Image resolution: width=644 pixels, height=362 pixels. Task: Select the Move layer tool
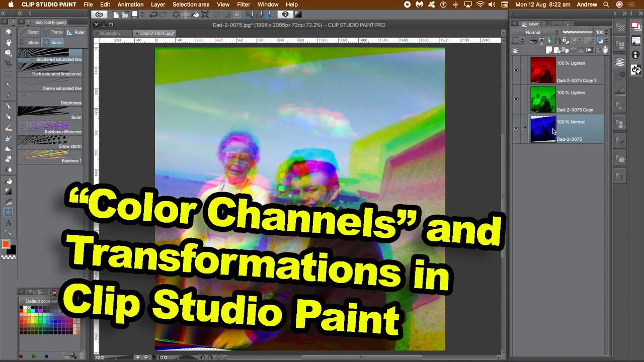[x=9, y=64]
